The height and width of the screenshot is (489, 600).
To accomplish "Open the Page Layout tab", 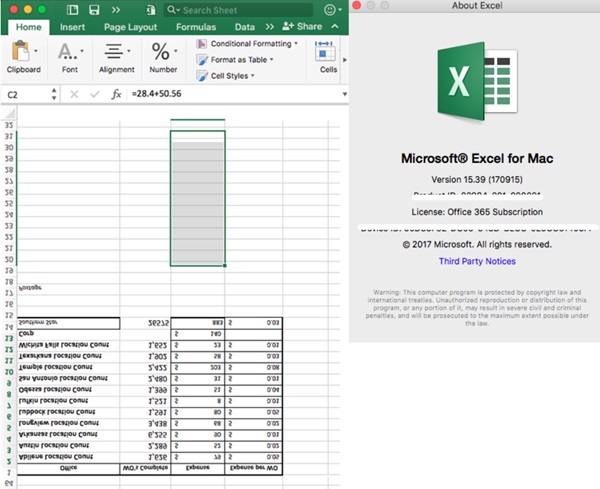I will 130,27.
